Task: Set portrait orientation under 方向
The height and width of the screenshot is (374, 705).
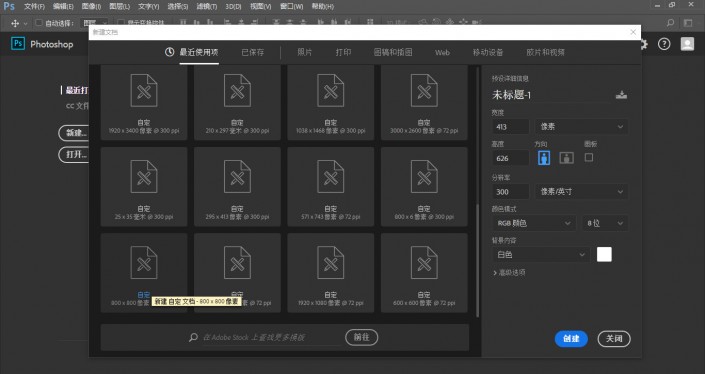Action: click(x=544, y=158)
